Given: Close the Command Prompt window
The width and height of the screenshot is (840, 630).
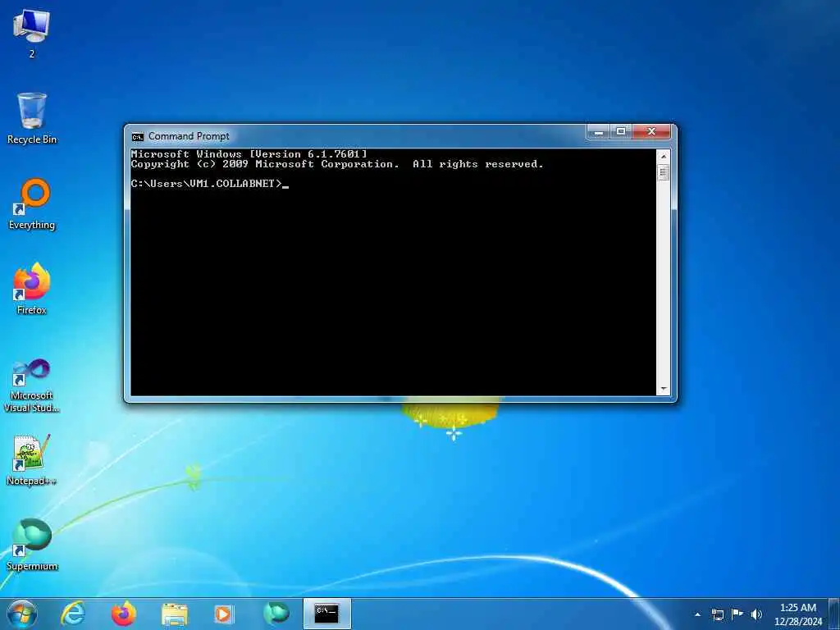Looking at the screenshot, I should 651,131.
